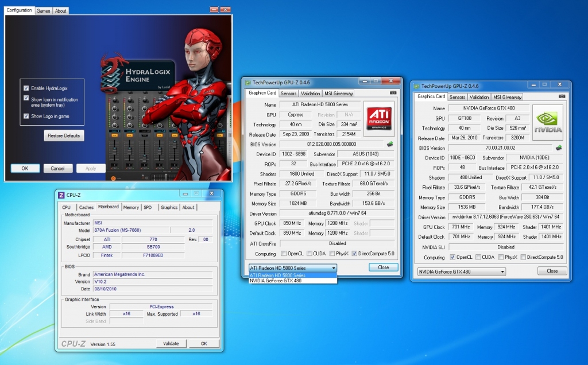
Task: Click the NVIDIA logo in GPU-Z
Action: click(x=547, y=122)
